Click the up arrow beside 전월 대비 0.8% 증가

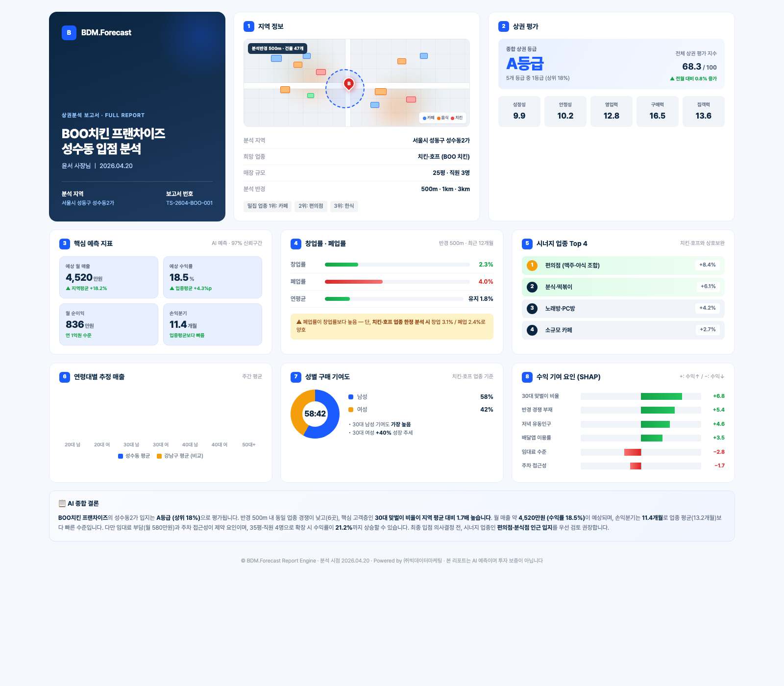pyautogui.click(x=672, y=78)
